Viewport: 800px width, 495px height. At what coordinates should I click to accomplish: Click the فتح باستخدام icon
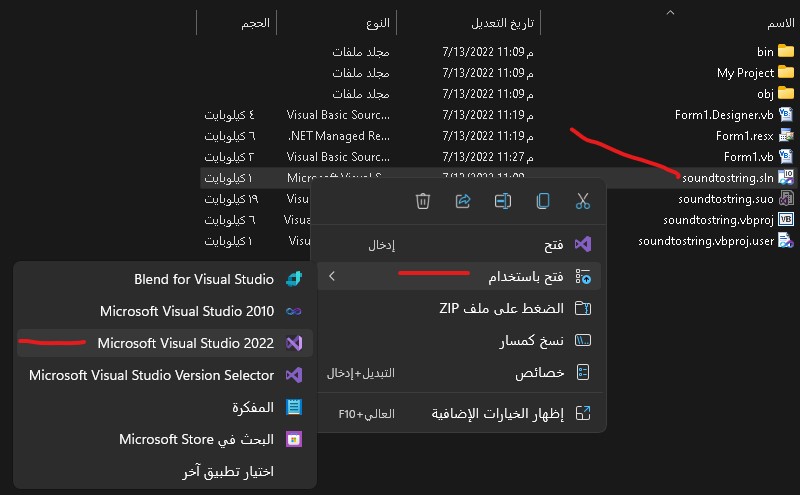[x=583, y=277]
